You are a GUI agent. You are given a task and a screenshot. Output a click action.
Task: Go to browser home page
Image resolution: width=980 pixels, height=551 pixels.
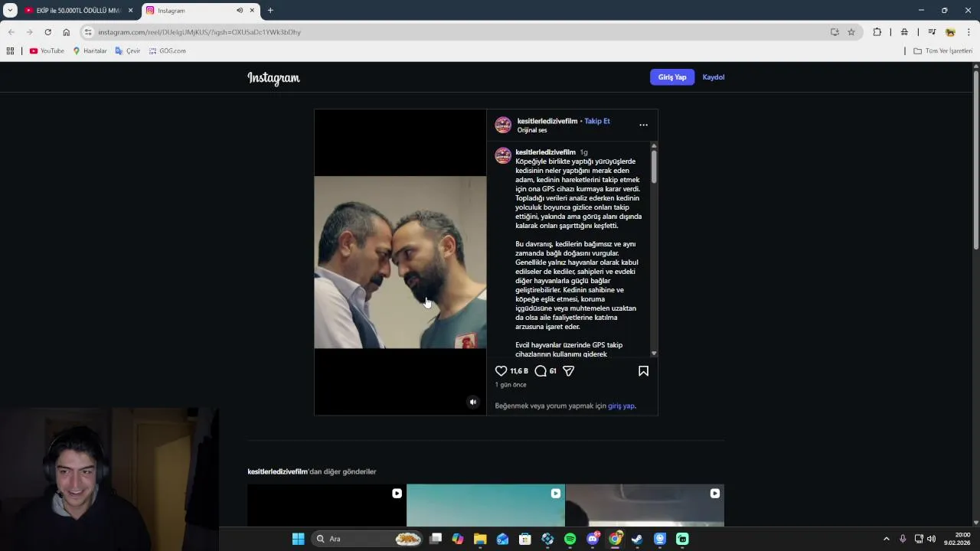[66, 32]
